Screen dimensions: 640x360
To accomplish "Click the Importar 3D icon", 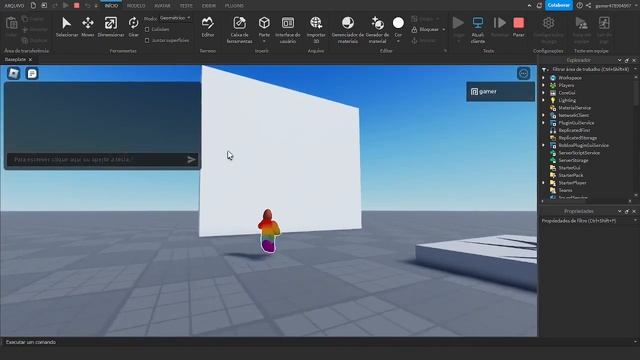I will [316, 23].
